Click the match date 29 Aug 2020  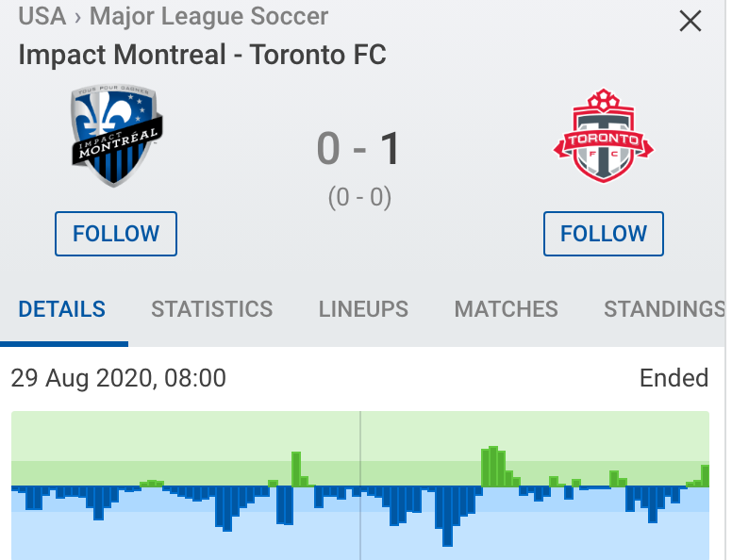tap(84, 378)
